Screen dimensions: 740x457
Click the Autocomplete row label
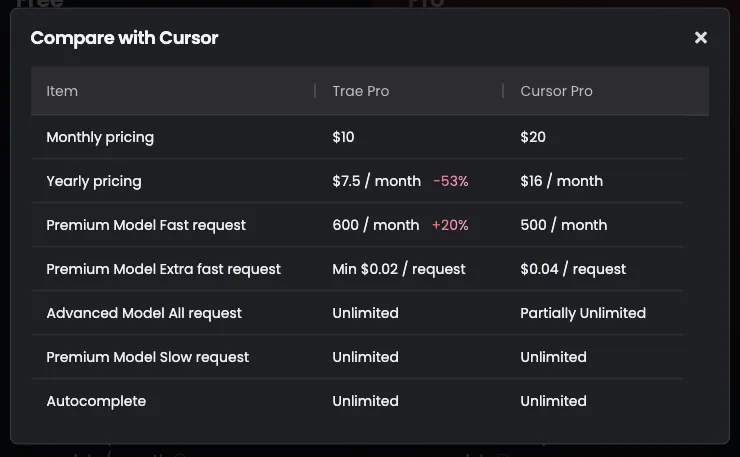point(96,401)
